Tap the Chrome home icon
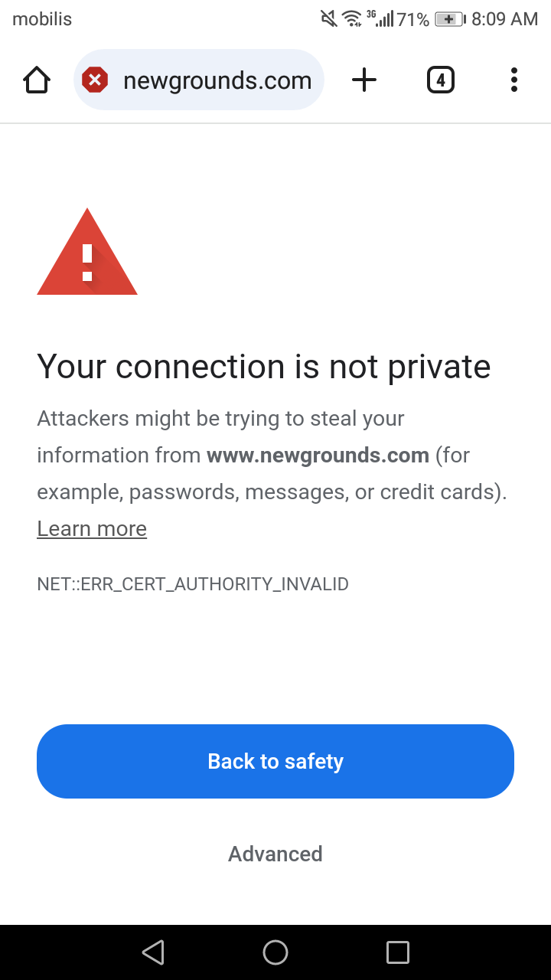The height and width of the screenshot is (980, 551). [37, 80]
